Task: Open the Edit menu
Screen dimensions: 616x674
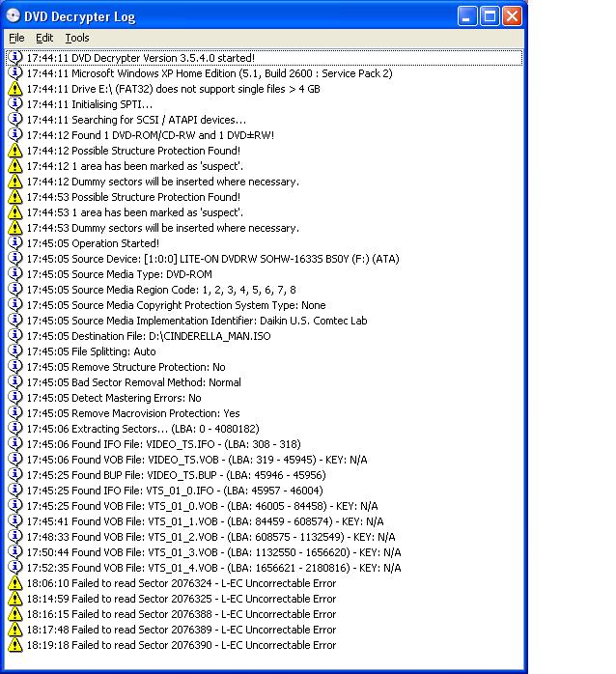Action: (44, 39)
